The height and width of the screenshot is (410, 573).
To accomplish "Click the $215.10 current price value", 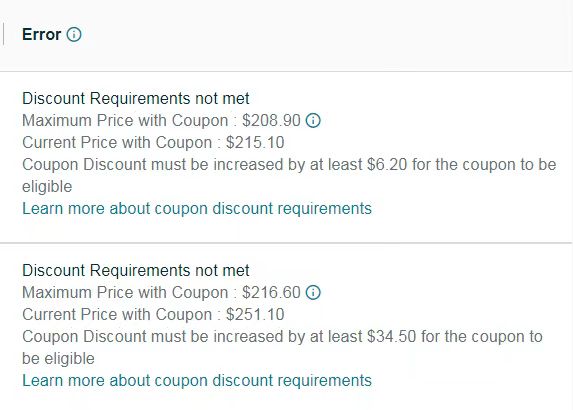I will [x=255, y=143].
